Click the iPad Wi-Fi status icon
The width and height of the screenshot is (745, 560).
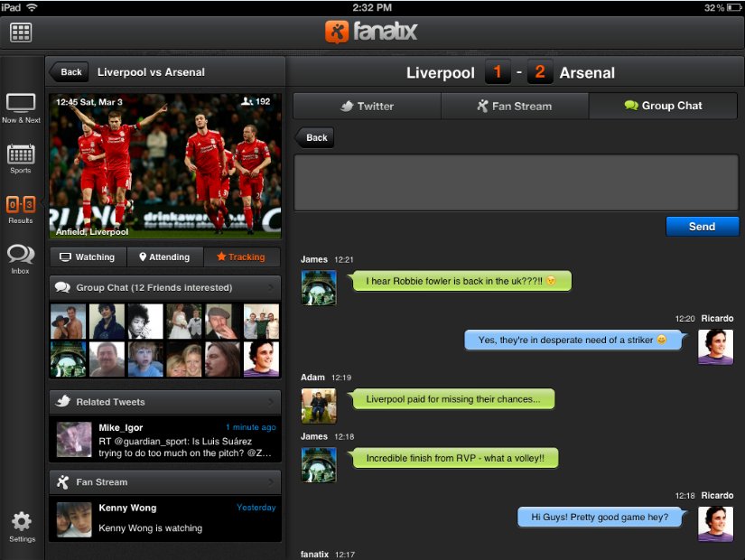32,7
